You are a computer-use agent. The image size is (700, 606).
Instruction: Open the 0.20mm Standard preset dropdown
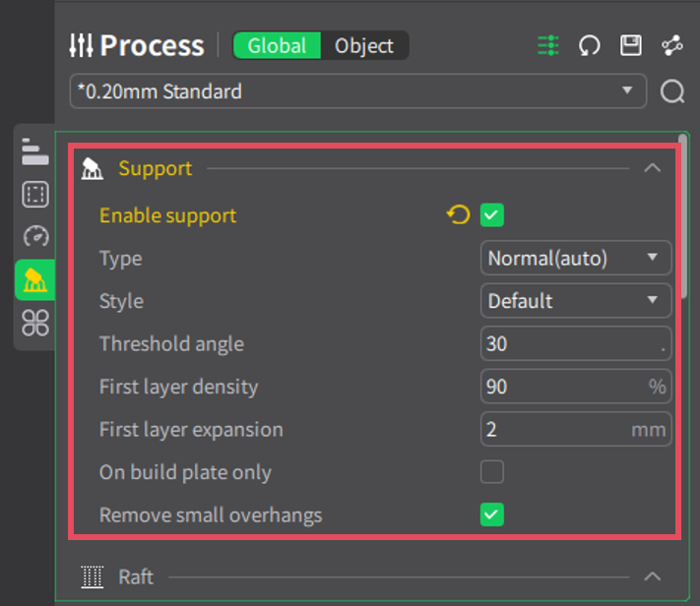coord(358,91)
